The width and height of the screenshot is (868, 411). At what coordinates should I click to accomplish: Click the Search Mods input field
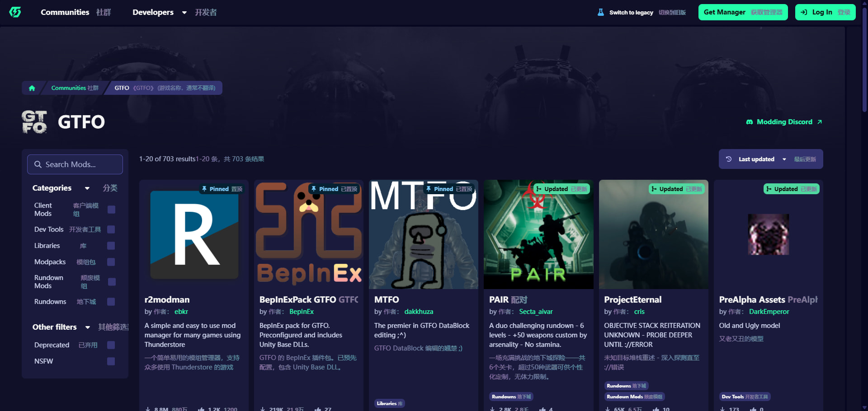pyautogui.click(x=75, y=164)
